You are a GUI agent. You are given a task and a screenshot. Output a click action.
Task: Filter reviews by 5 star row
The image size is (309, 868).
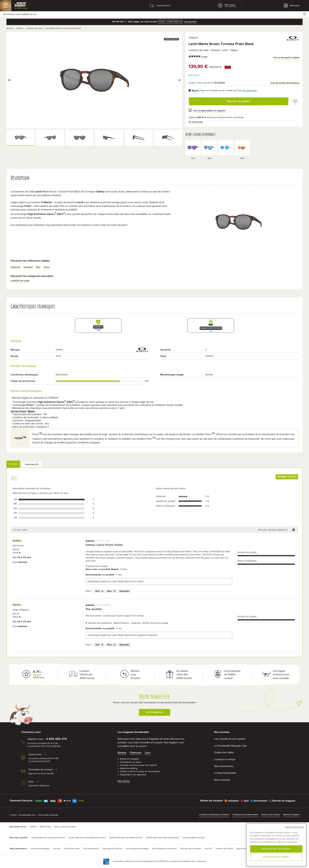pos(54,499)
